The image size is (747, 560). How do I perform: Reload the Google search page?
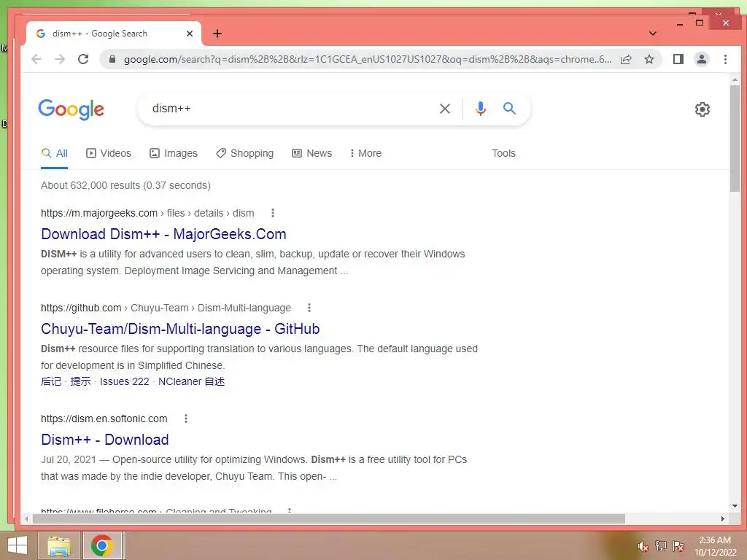click(83, 59)
